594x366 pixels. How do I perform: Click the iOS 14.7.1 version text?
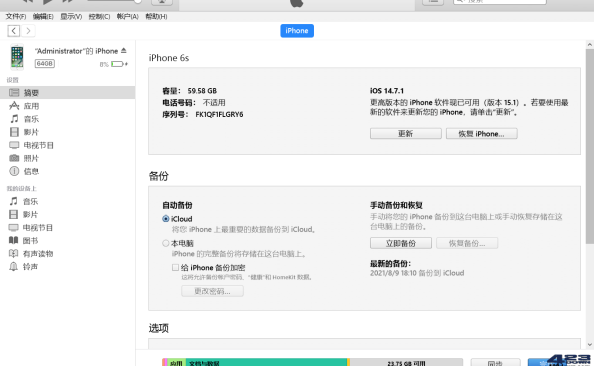point(387,91)
